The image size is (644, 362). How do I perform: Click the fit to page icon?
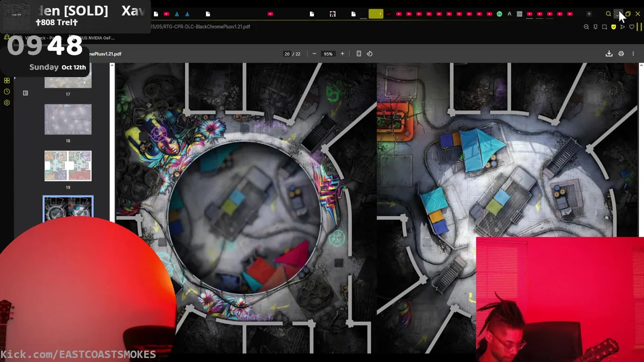(359, 54)
